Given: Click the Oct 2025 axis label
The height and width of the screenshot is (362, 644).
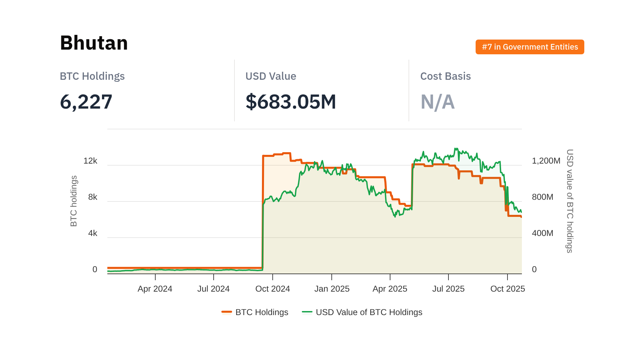Looking at the screenshot, I should pos(507,289).
